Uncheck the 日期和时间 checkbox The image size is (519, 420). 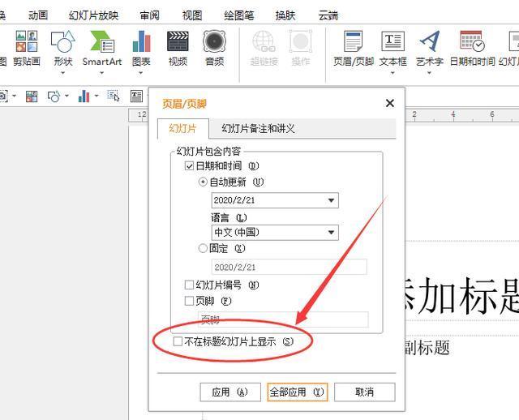tap(190, 166)
